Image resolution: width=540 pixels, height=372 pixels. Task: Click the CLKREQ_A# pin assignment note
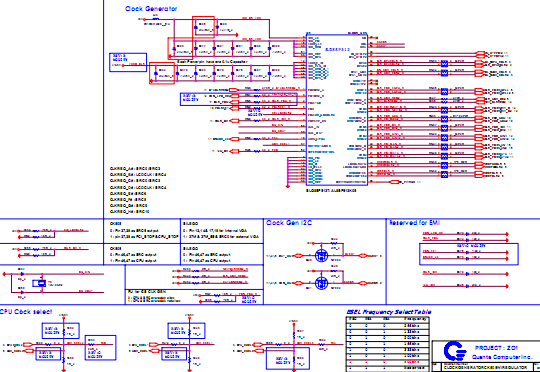(x=135, y=169)
